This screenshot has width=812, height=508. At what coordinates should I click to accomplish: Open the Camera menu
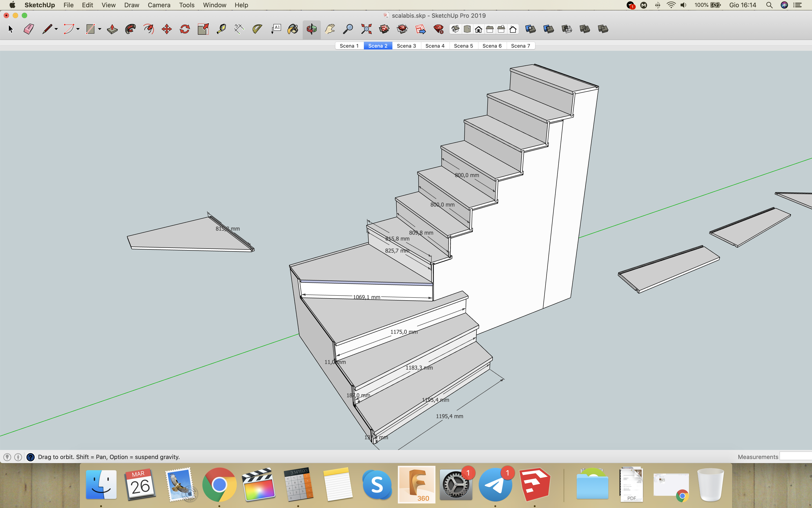pyautogui.click(x=159, y=5)
